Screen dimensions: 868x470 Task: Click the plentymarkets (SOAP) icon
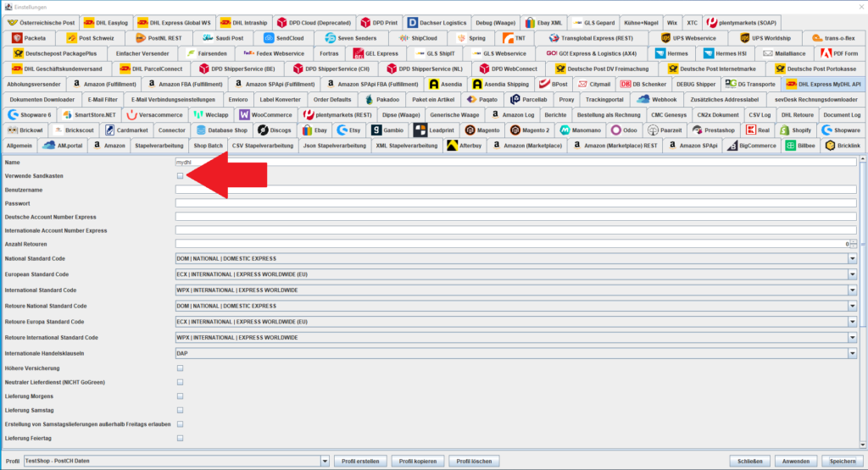tap(712, 23)
